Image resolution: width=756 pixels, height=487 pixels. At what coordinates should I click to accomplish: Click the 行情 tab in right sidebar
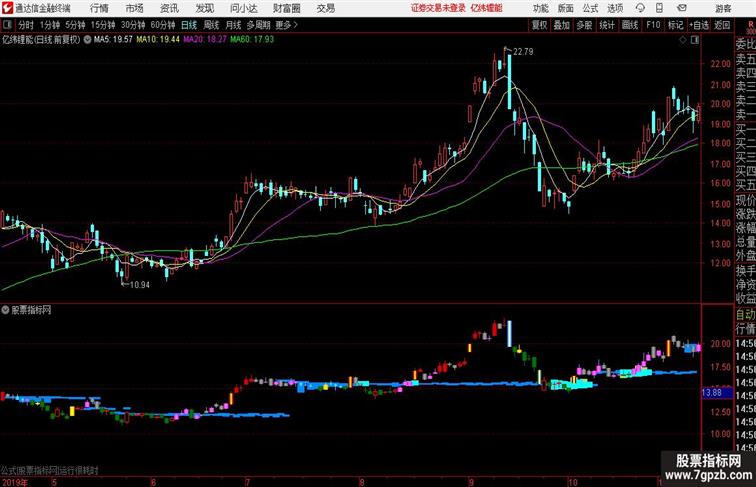745,329
